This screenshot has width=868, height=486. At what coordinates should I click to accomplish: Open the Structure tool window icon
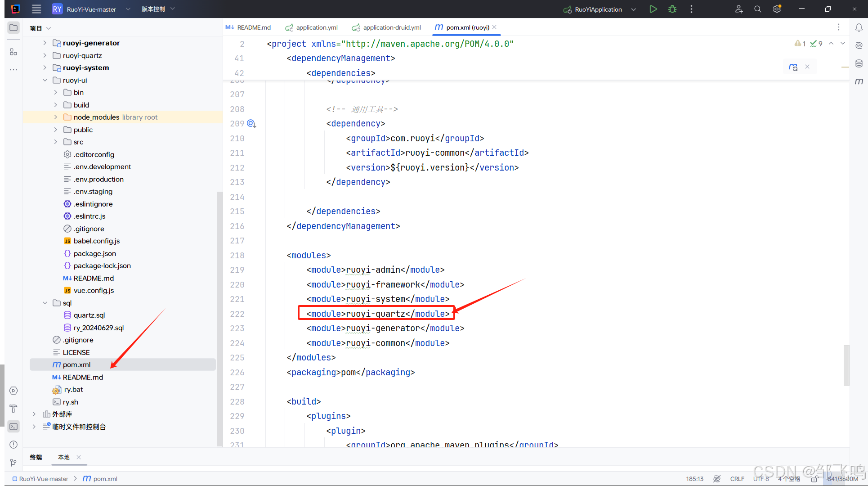[x=13, y=52]
